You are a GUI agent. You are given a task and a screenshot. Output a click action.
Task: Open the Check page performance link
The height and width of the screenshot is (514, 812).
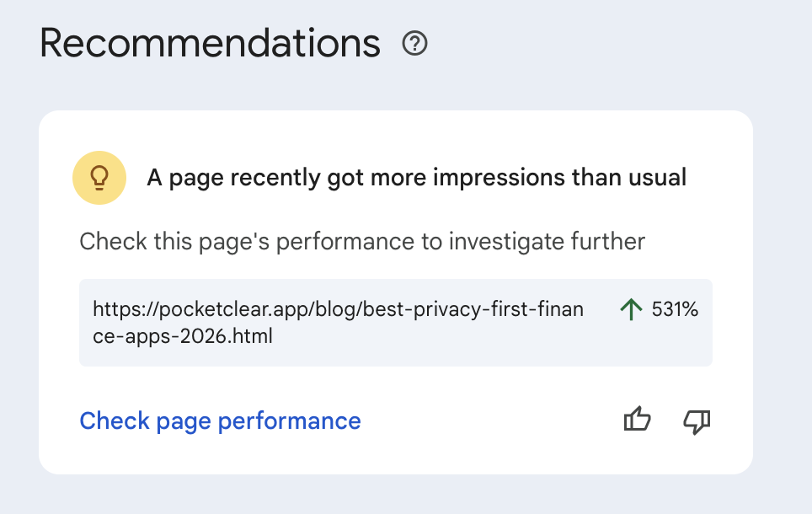tap(220, 420)
